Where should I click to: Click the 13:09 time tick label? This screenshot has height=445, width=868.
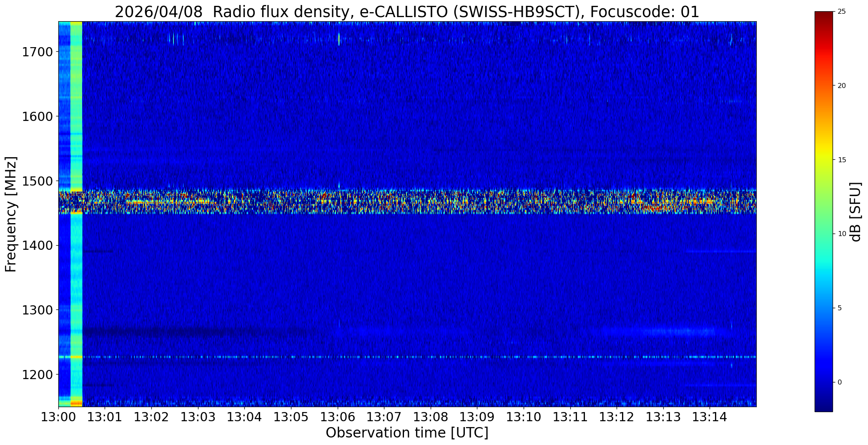pos(477,417)
